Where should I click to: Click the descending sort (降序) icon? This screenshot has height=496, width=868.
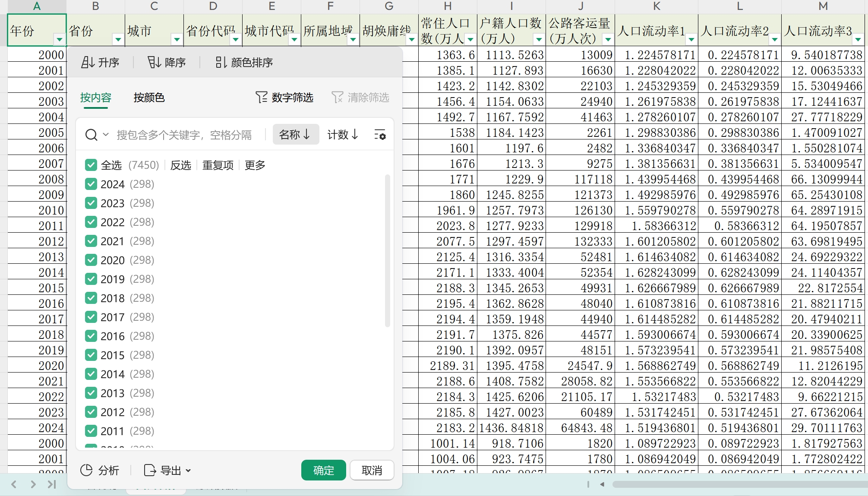point(154,63)
